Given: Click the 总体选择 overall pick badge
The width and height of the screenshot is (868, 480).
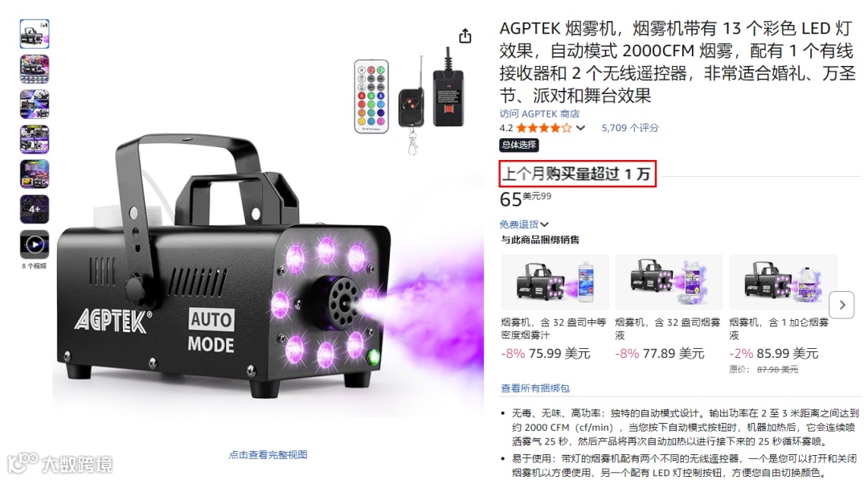Looking at the screenshot, I should pyautogui.click(x=518, y=145).
